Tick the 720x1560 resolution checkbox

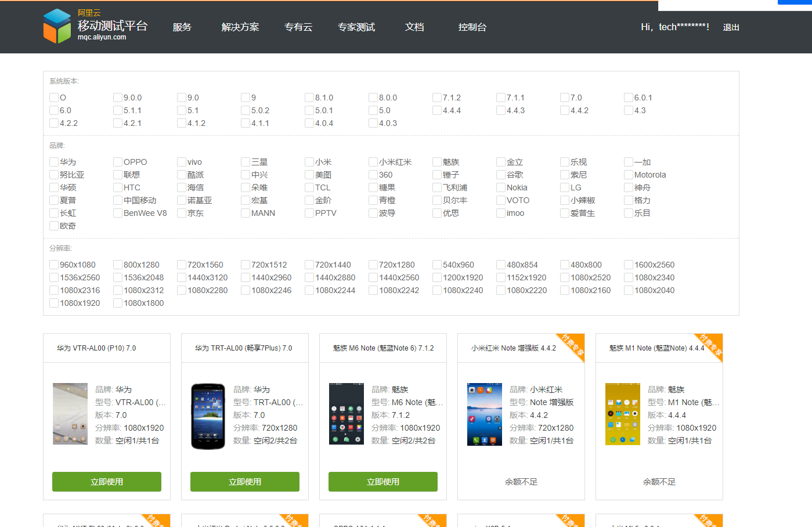click(x=182, y=265)
